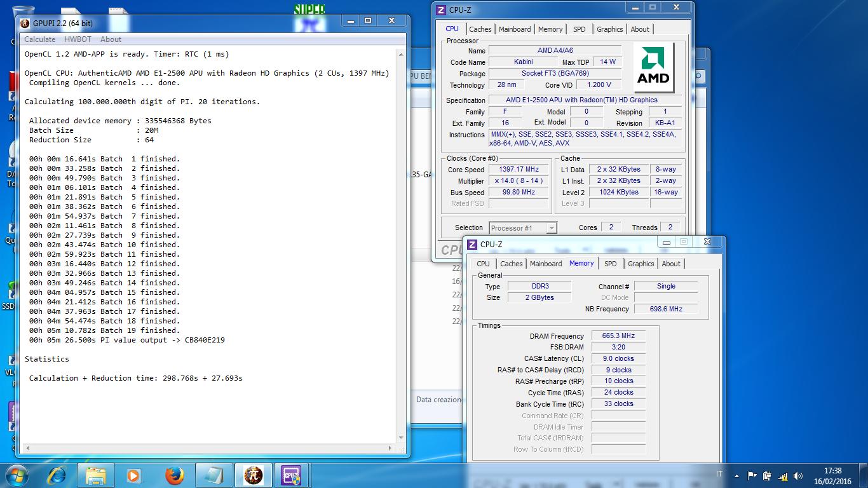The width and height of the screenshot is (868, 488).
Task: Click the PI value output line CB840E219
Action: point(126,340)
